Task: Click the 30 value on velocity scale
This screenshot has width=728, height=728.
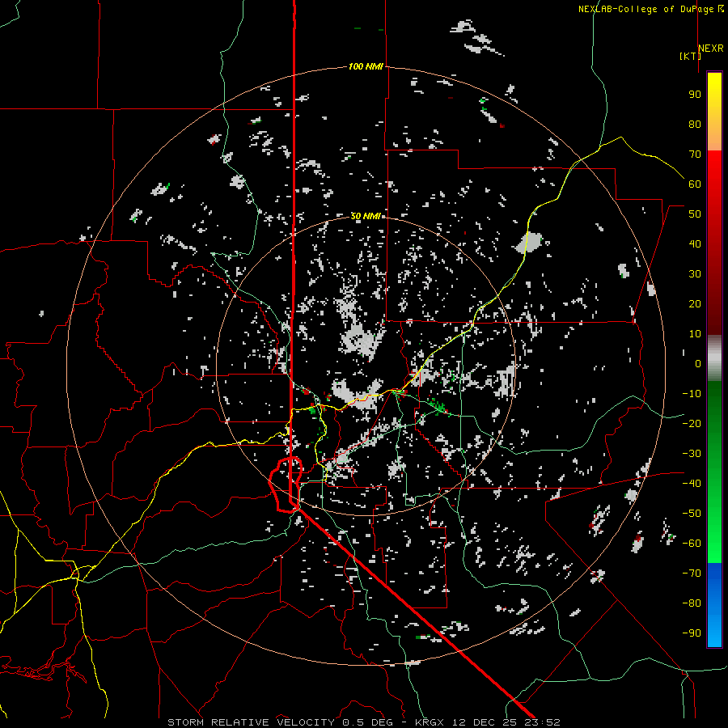Action: click(695, 274)
